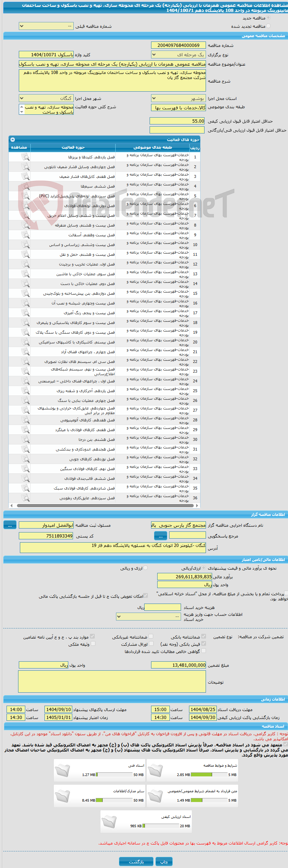Collapse the حوزه های فعالیت panel

[x=13, y=140]
